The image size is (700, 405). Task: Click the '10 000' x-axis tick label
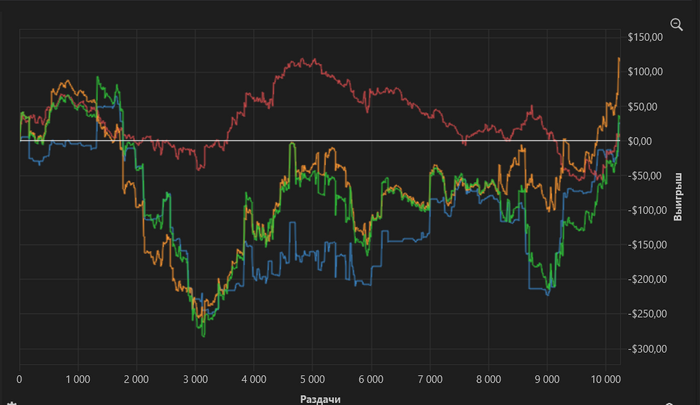605,379
